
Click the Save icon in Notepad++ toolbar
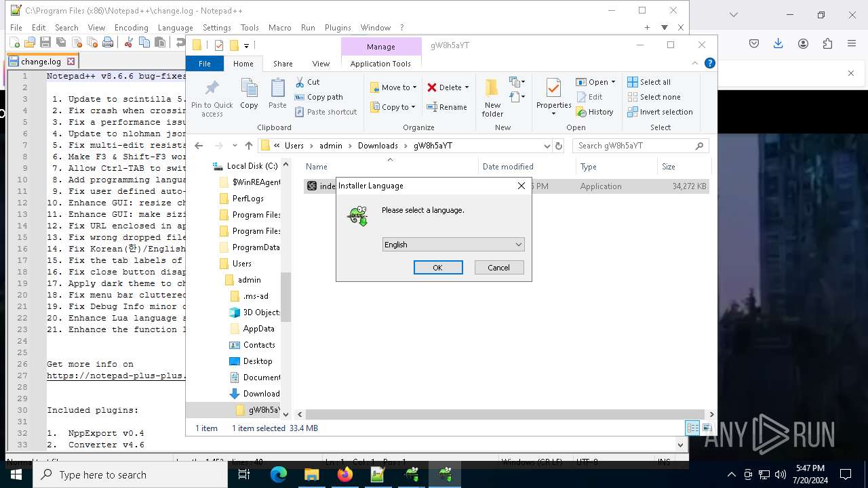point(45,43)
